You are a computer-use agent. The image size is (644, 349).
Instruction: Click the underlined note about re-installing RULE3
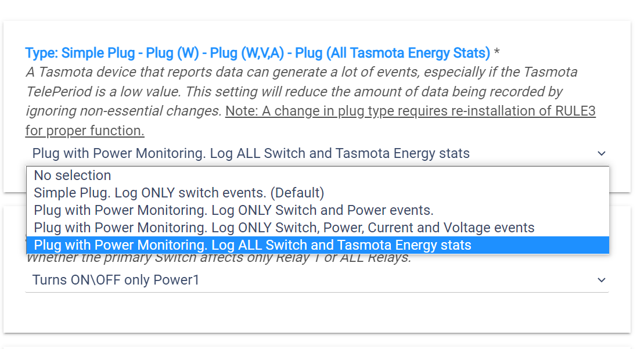point(410,111)
